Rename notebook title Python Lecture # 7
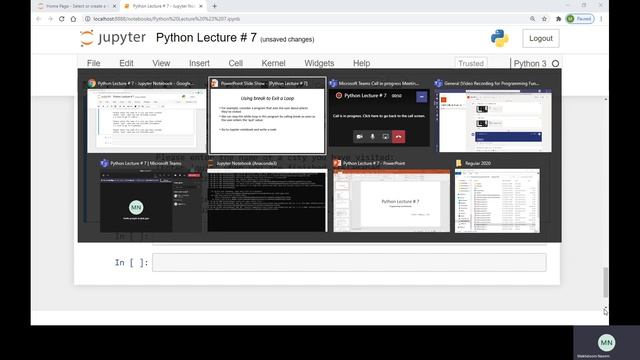This screenshot has width=640, height=360. tap(206, 38)
